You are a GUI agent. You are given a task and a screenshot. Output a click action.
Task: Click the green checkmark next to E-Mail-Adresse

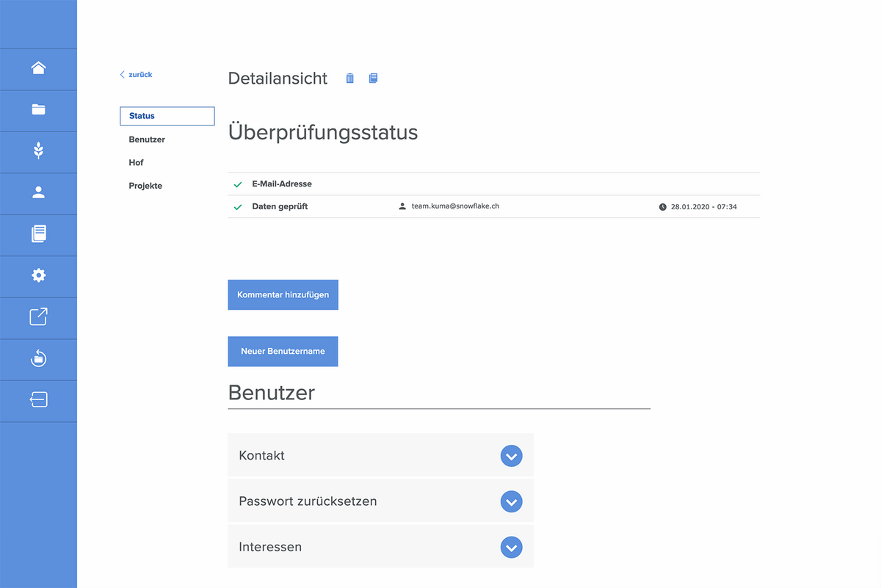coord(237,184)
